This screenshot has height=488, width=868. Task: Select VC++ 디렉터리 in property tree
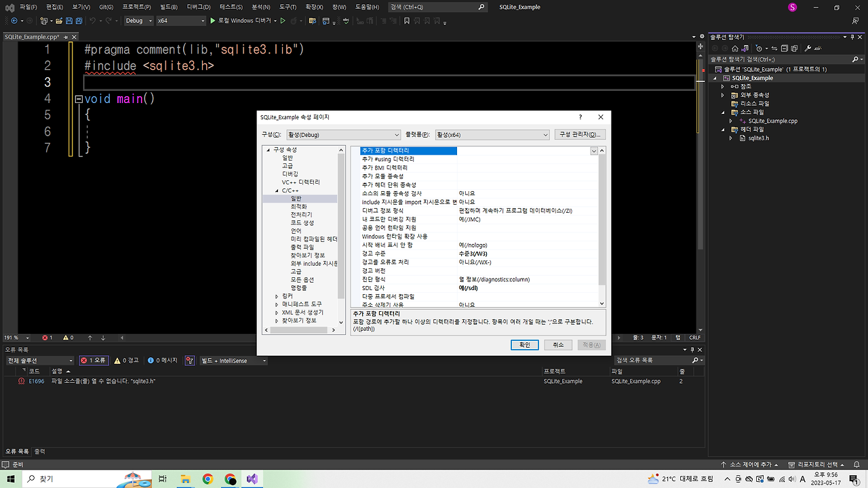point(301,182)
